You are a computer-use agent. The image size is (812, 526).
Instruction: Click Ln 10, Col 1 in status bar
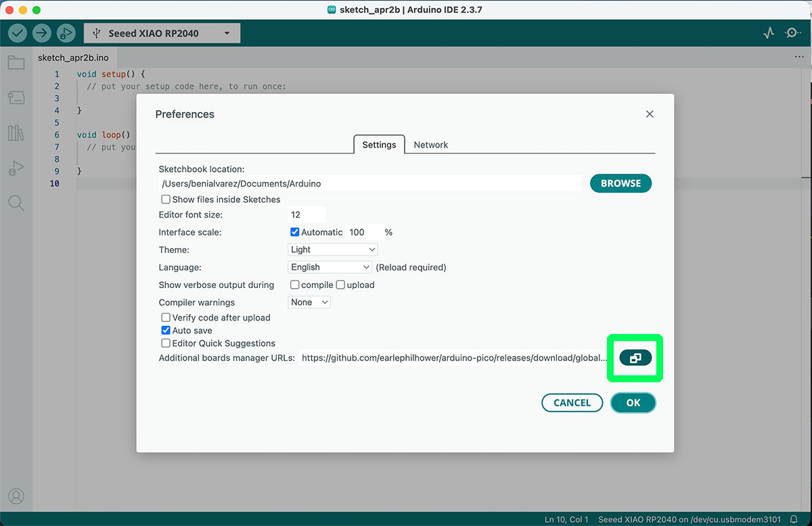click(x=567, y=519)
